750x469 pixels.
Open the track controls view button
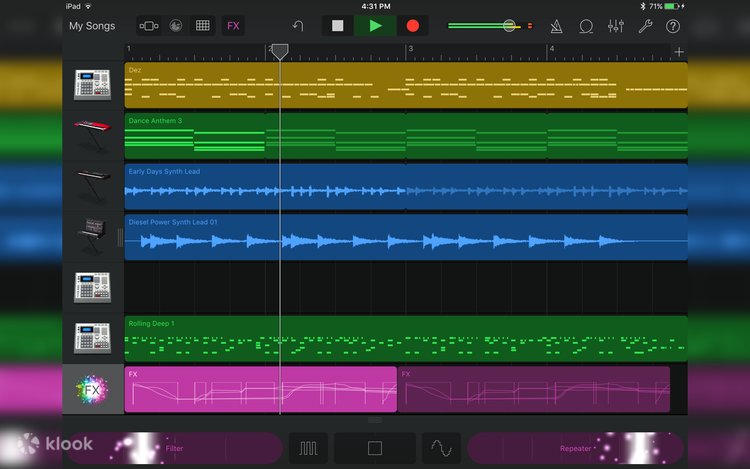tap(148, 26)
